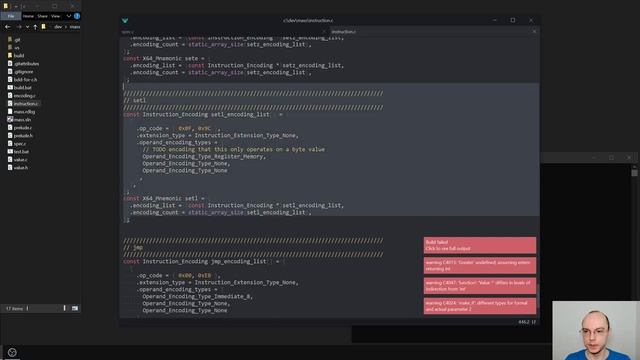Click the '// setl' comment line
Screen dimensions: 640x360
click(x=135, y=100)
